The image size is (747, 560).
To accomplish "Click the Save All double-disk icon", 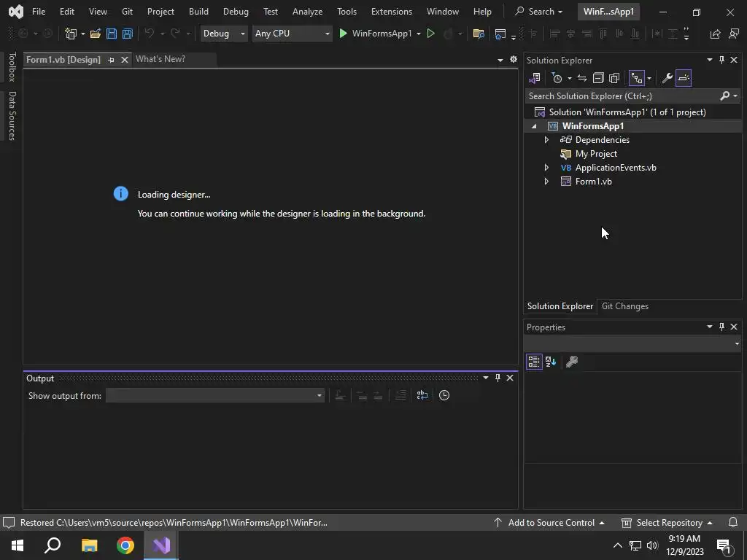I will pyautogui.click(x=128, y=34).
